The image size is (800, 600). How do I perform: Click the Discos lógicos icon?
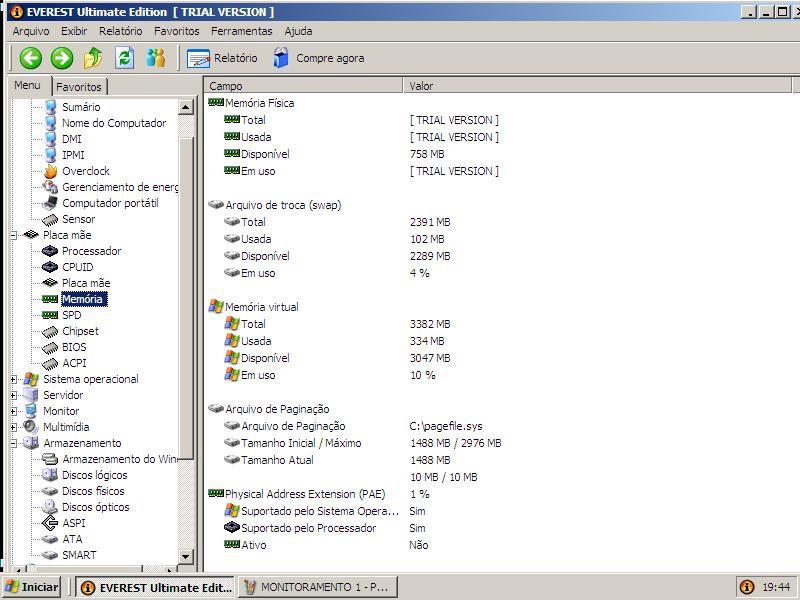[50, 474]
